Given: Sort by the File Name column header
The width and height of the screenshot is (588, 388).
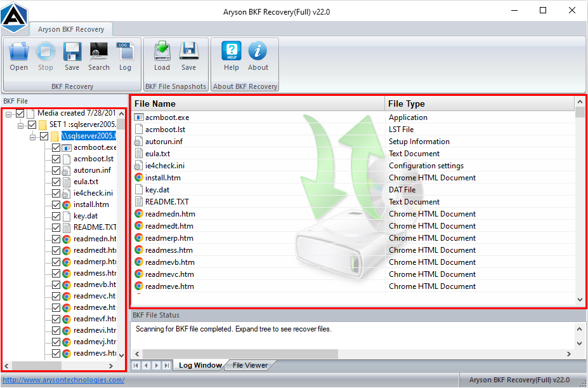Looking at the screenshot, I should (258, 104).
